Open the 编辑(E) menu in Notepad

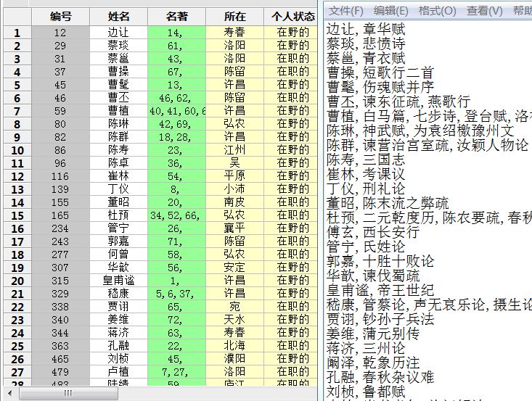tap(390, 11)
